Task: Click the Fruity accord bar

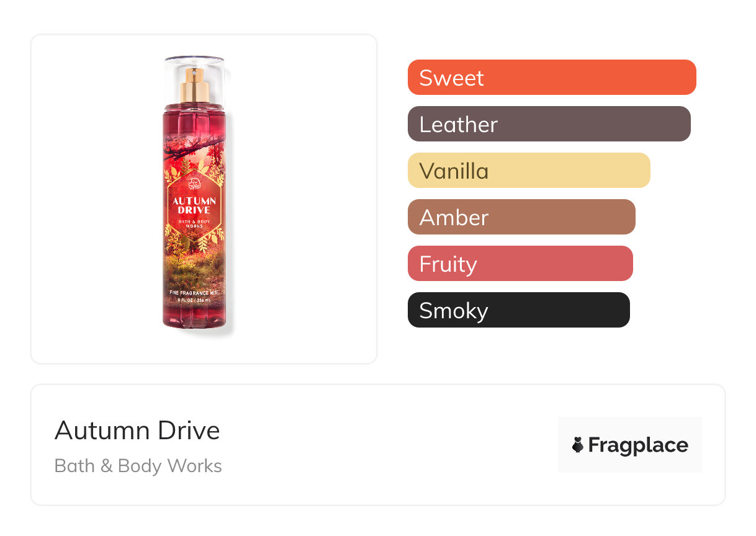Action: [x=520, y=264]
